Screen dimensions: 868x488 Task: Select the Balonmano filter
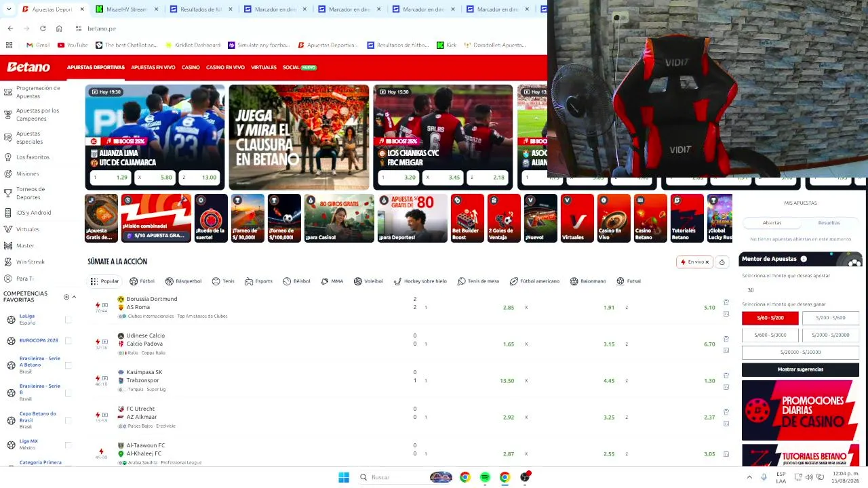[x=588, y=281]
